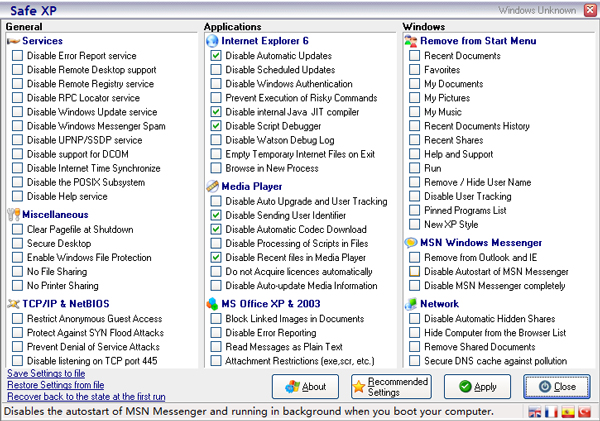Click the Services section heading
600x421 pixels.
click(42, 41)
